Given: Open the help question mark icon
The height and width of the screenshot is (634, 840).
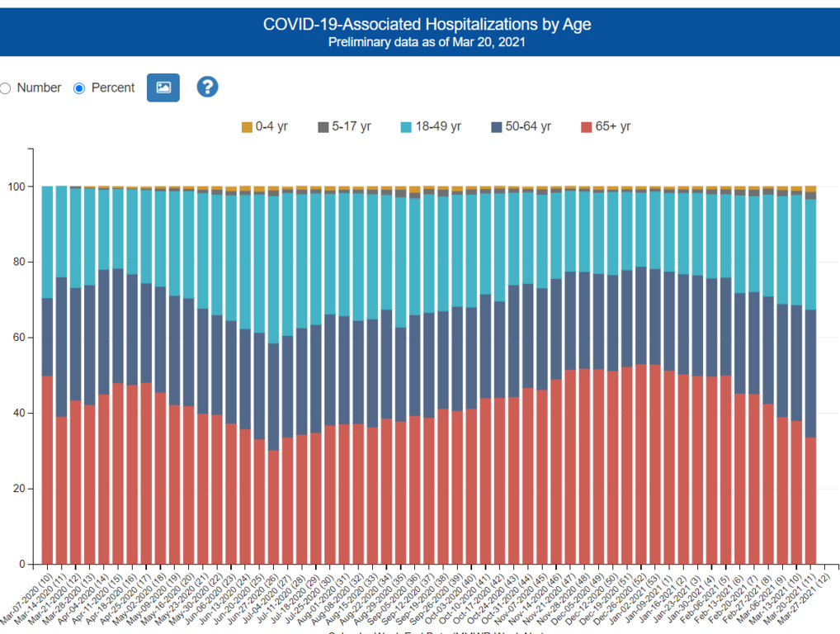Looking at the screenshot, I should point(207,87).
